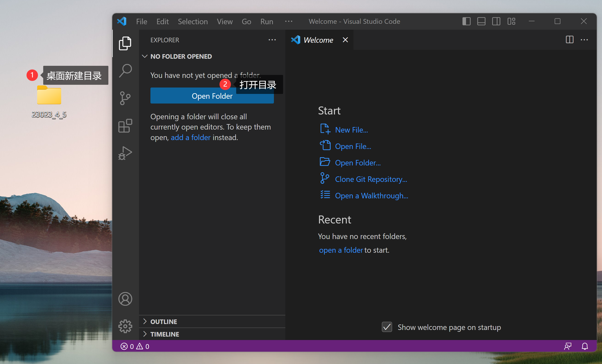Click the Open a Walkthrough icon
Viewport: 602px width, 364px height.
(325, 195)
